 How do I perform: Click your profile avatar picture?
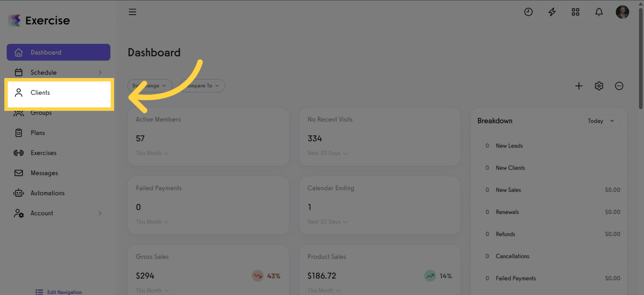click(x=622, y=12)
